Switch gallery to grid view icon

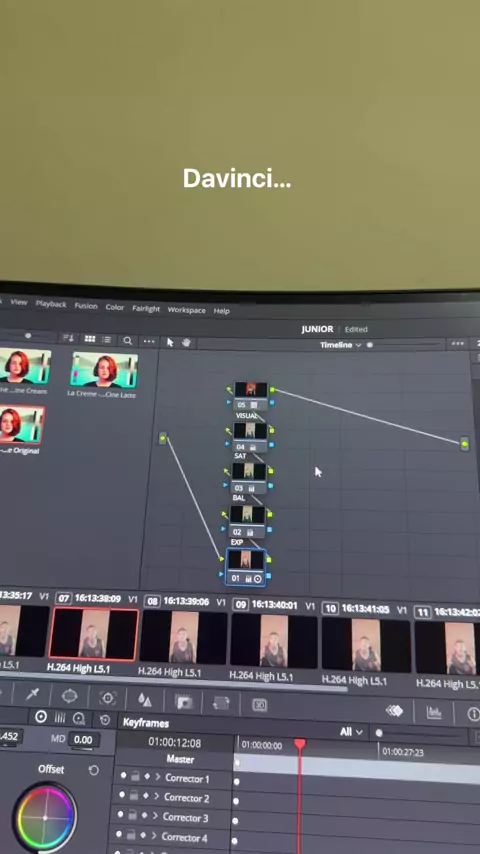(90, 339)
